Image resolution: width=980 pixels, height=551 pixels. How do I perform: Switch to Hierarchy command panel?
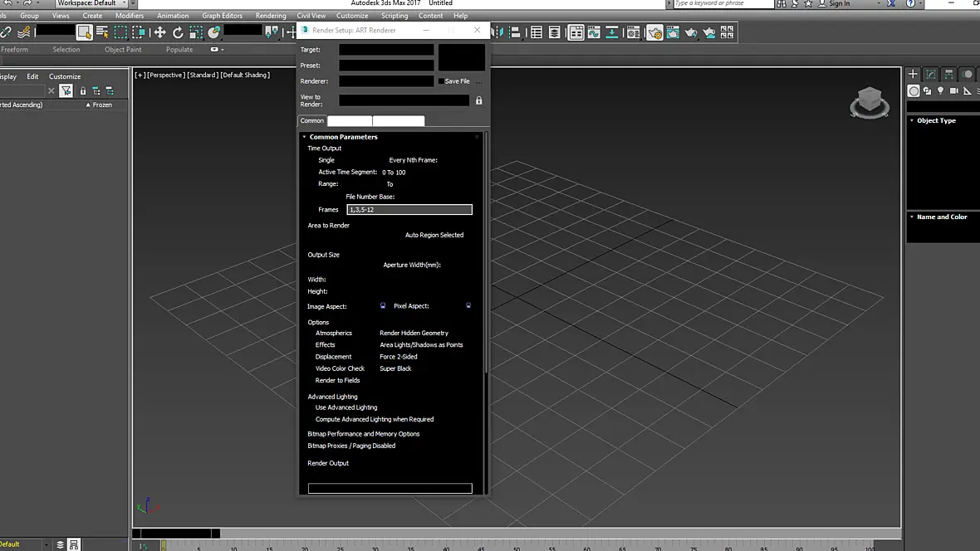pyautogui.click(x=948, y=74)
